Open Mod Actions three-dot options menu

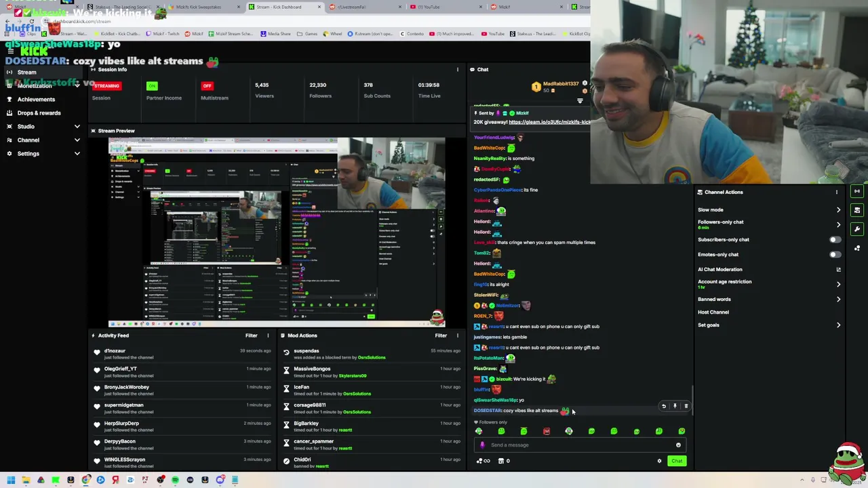click(x=457, y=335)
